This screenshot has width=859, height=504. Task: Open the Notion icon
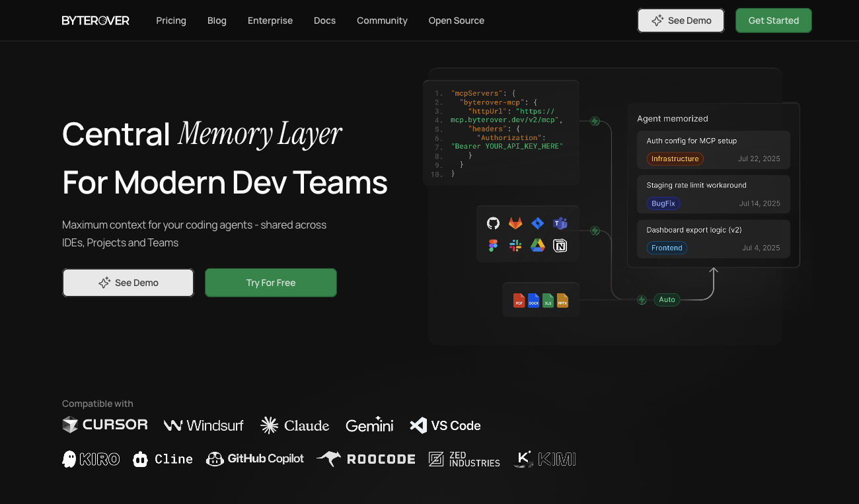[x=560, y=245]
